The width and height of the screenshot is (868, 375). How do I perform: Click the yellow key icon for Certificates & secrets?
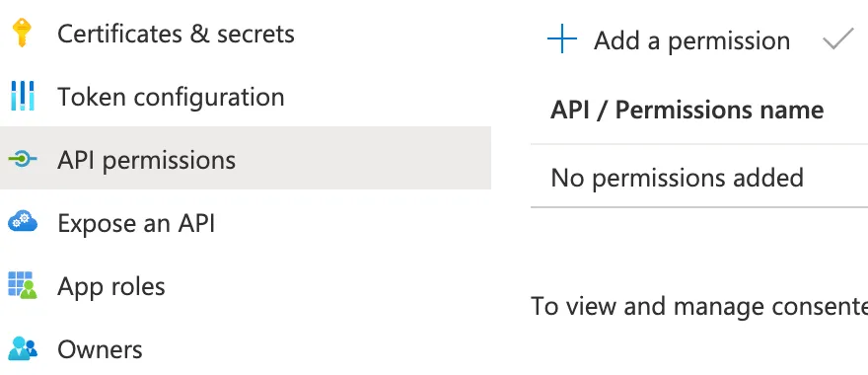[x=22, y=33]
